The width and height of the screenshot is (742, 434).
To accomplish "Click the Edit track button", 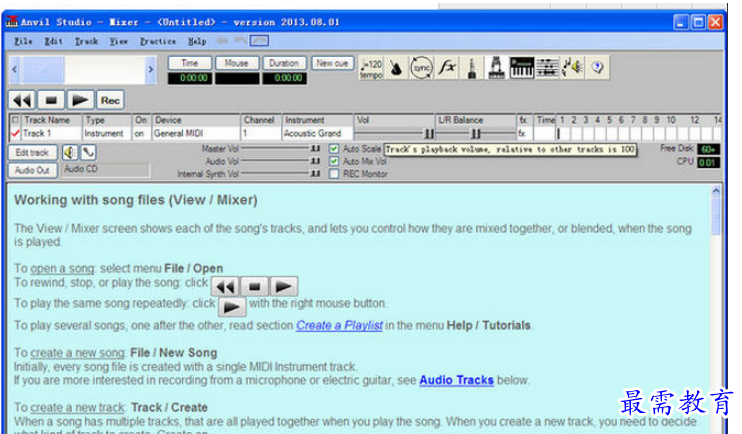I will pos(32,153).
